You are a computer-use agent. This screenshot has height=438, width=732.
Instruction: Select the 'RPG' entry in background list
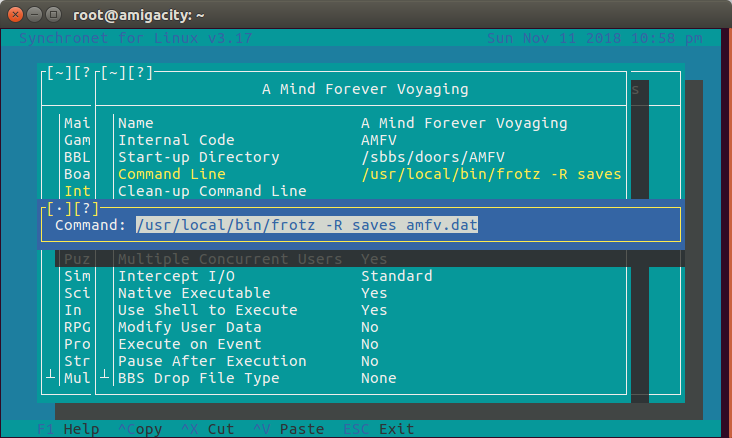77,327
